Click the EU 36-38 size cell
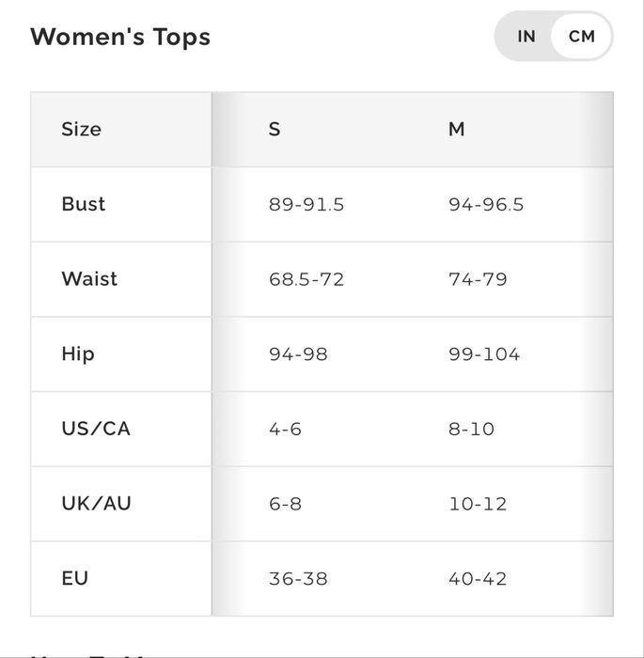 (x=298, y=578)
